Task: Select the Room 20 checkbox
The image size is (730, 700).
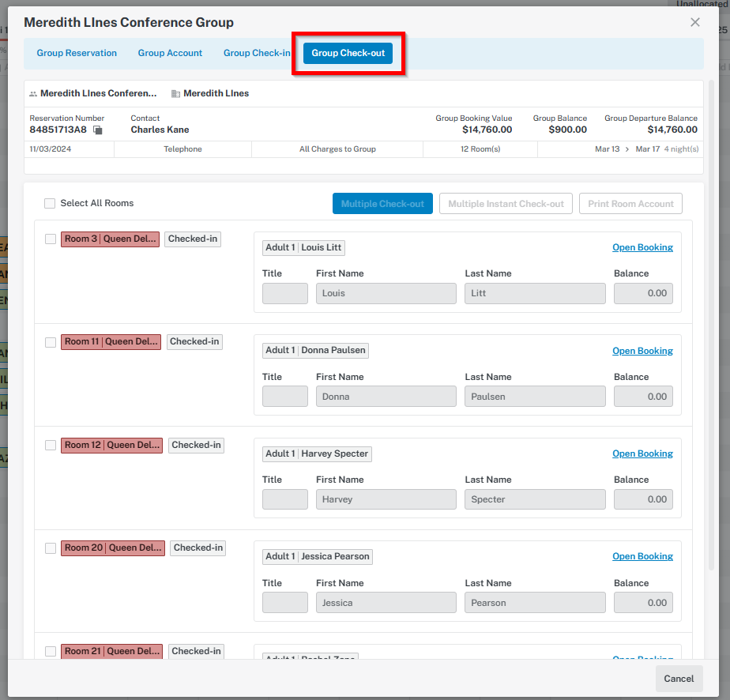Action: (51, 548)
